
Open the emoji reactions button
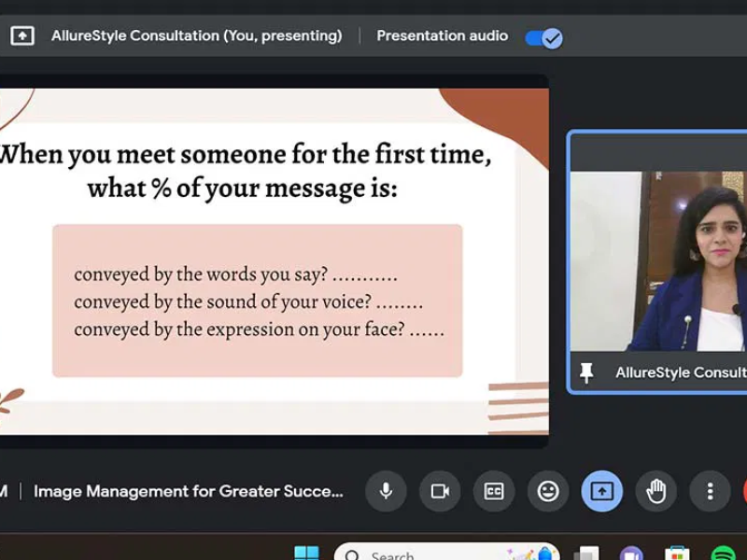tap(548, 491)
